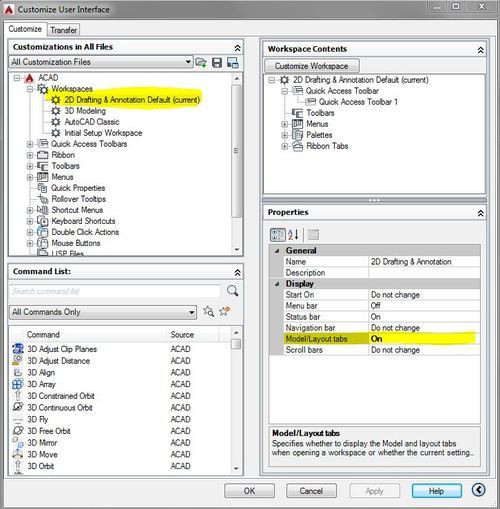Click AutoCAD logo in title bar

pyautogui.click(x=9, y=9)
